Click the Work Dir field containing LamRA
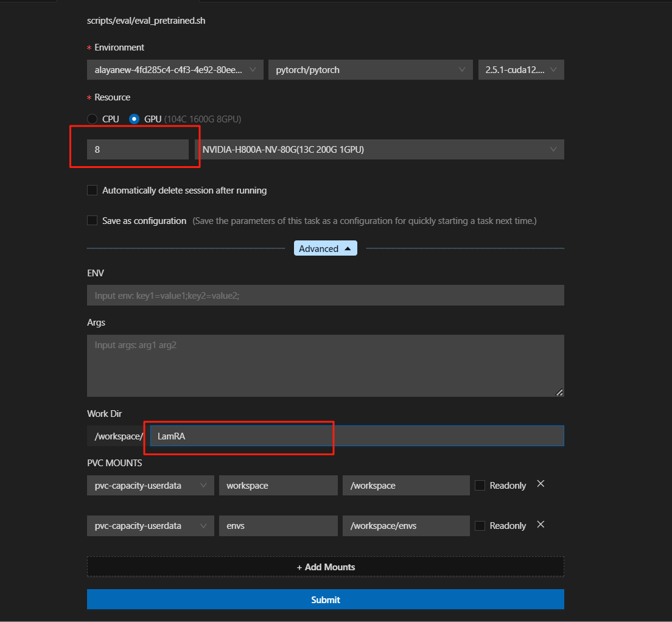 click(x=356, y=436)
